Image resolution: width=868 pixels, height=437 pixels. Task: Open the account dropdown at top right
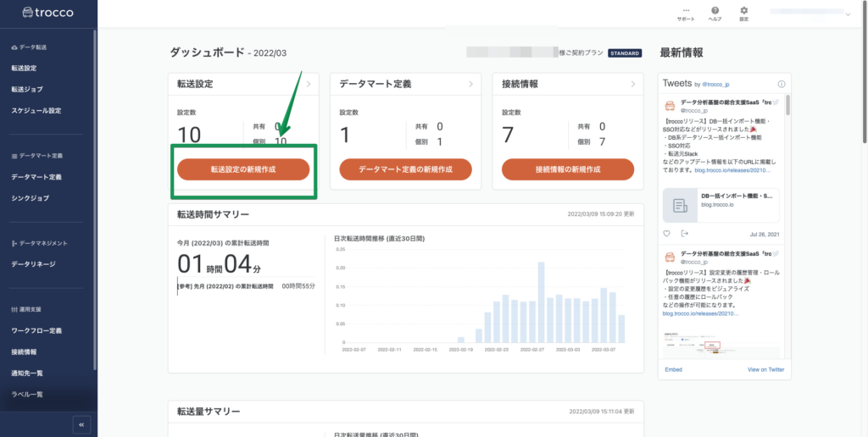click(848, 13)
